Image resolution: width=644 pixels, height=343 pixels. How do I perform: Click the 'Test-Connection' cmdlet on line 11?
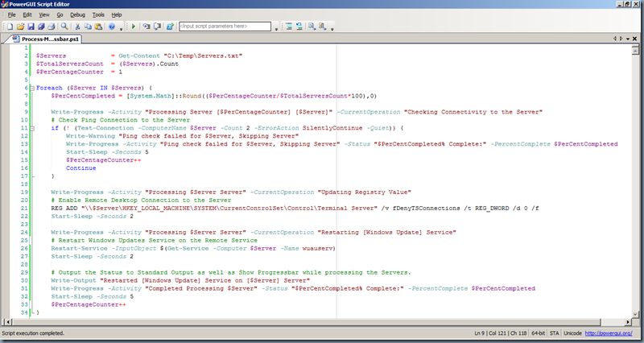pos(105,128)
